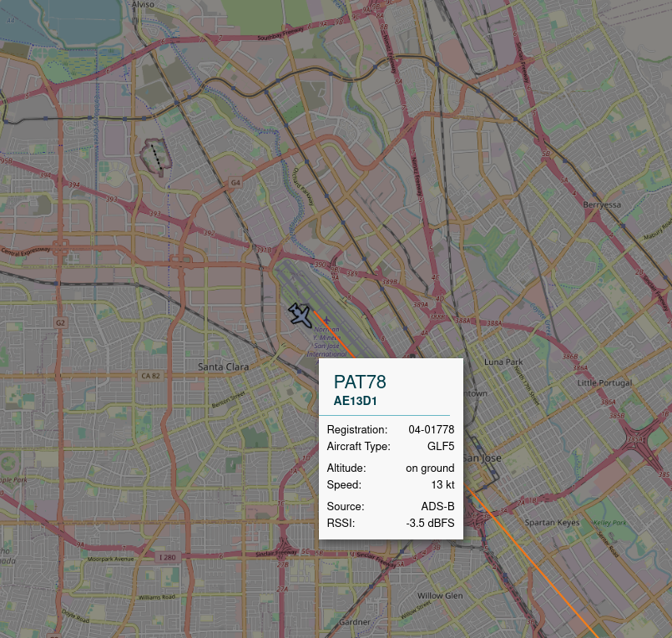The width and height of the screenshot is (672, 638).
Task: Click the North 17th Street label
Action: [x=527, y=386]
